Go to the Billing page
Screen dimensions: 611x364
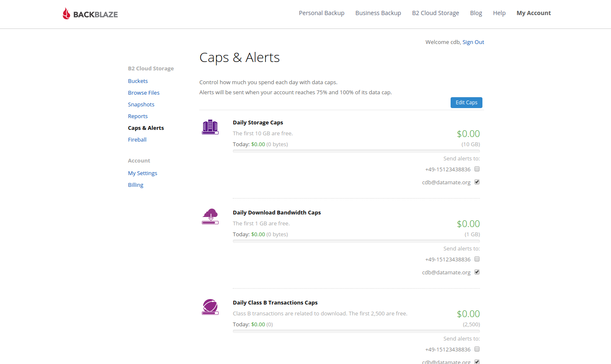click(135, 185)
